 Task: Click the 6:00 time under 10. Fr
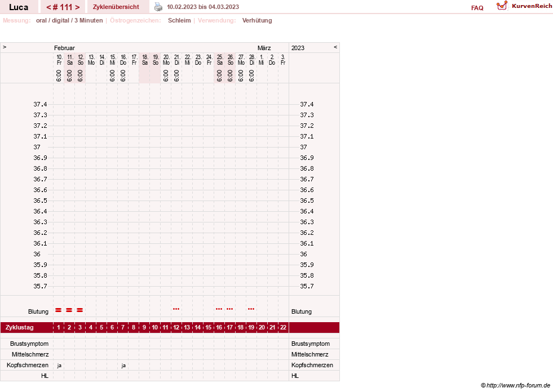(59, 75)
